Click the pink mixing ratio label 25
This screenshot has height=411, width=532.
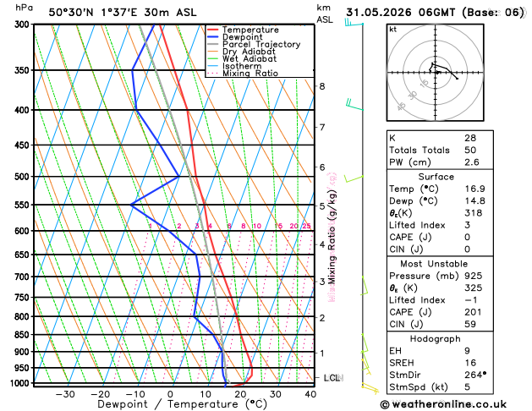click(x=306, y=226)
